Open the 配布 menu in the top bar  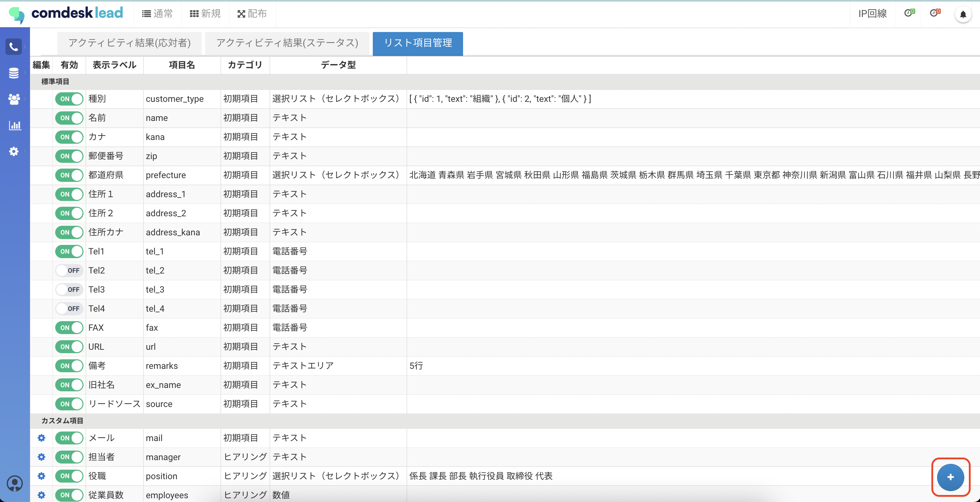click(251, 14)
